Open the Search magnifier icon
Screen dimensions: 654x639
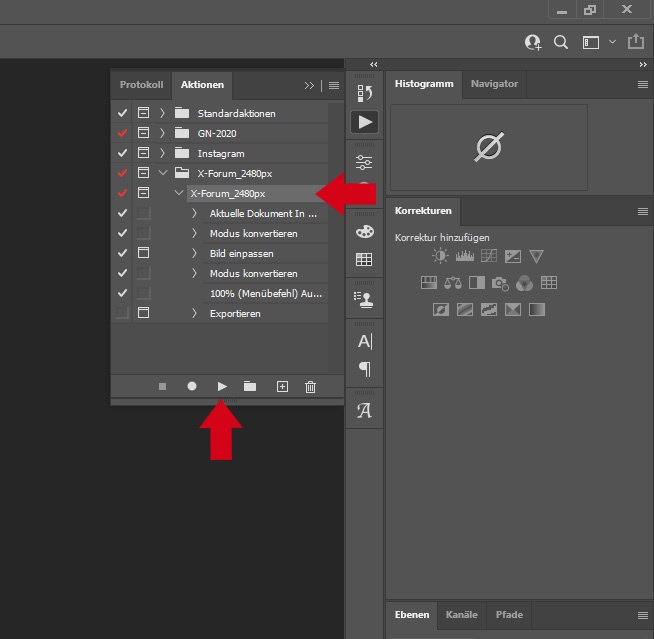[x=561, y=42]
